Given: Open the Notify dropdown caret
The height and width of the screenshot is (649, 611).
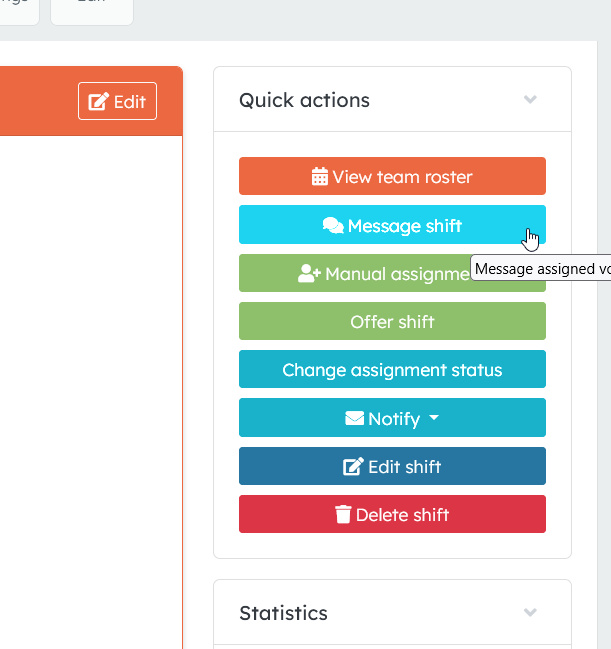Looking at the screenshot, I should coord(434,418).
